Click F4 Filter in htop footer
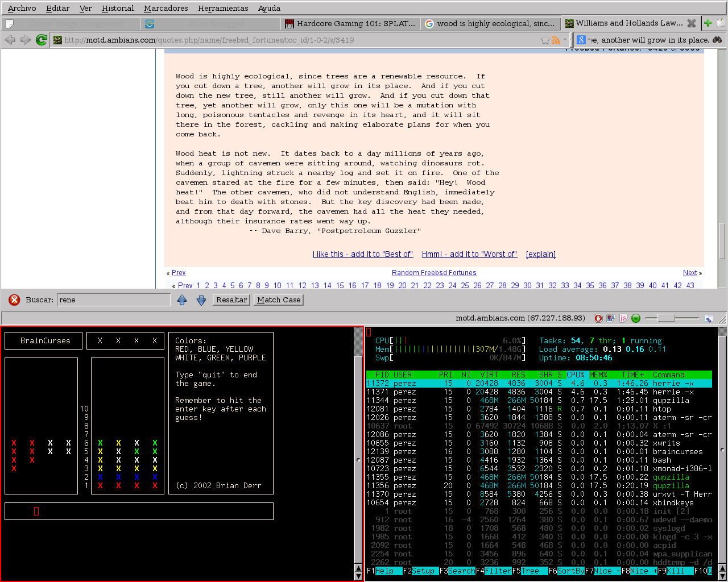The width and height of the screenshot is (728, 582). [x=494, y=571]
